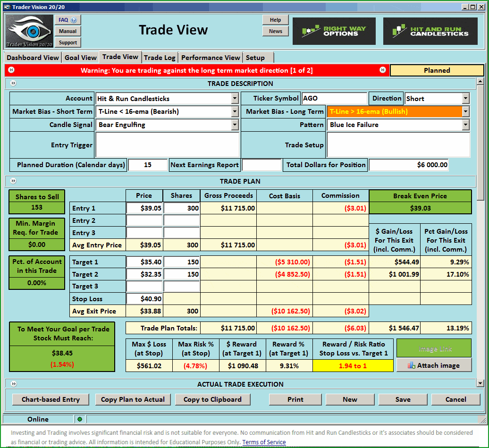
Task: Click the Entry 3 shares field
Action: [x=182, y=233]
